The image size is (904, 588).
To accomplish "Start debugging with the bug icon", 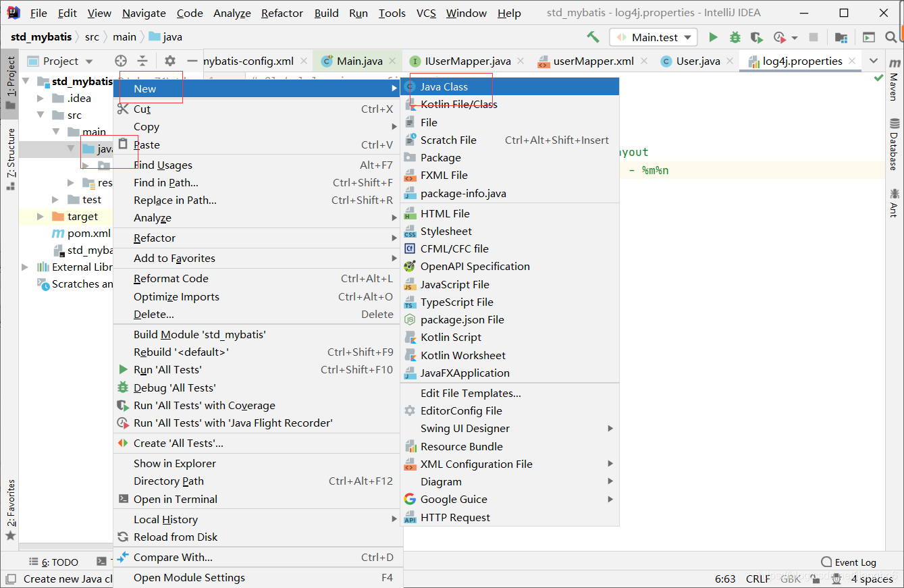I will [x=735, y=37].
